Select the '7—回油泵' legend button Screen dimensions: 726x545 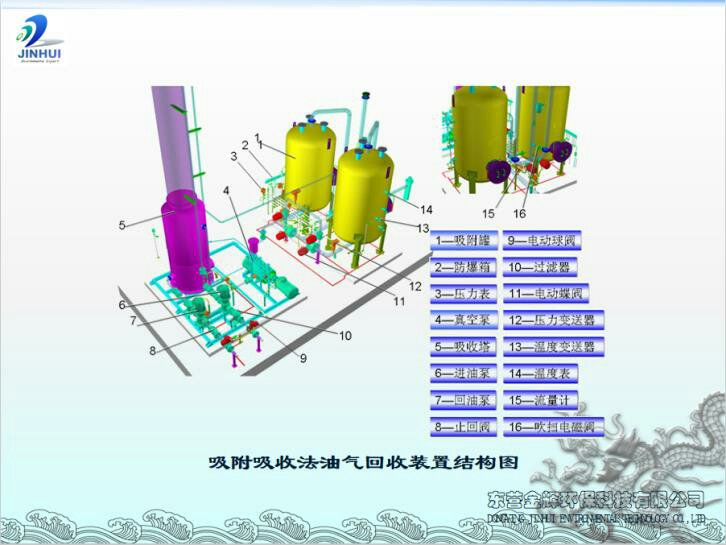point(463,400)
